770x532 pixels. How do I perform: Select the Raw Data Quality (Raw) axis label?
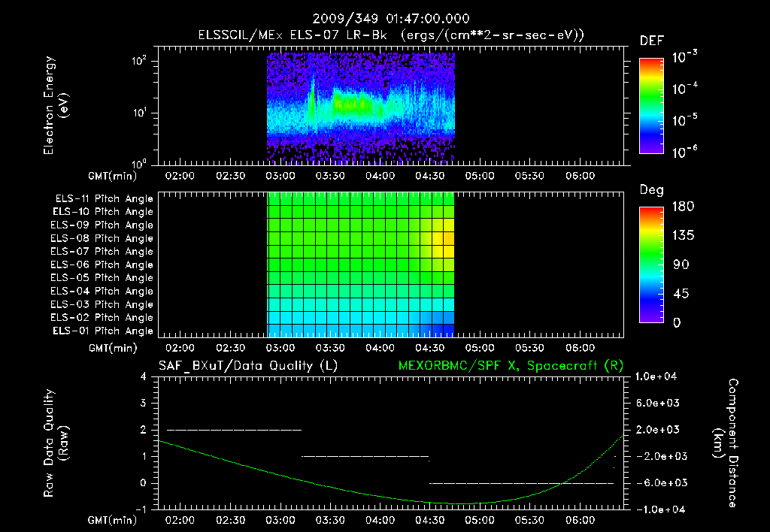click(x=56, y=443)
